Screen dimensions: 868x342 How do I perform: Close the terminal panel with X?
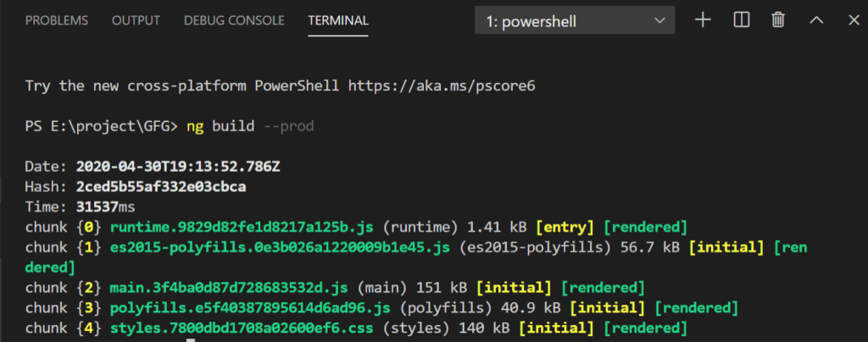click(x=853, y=20)
